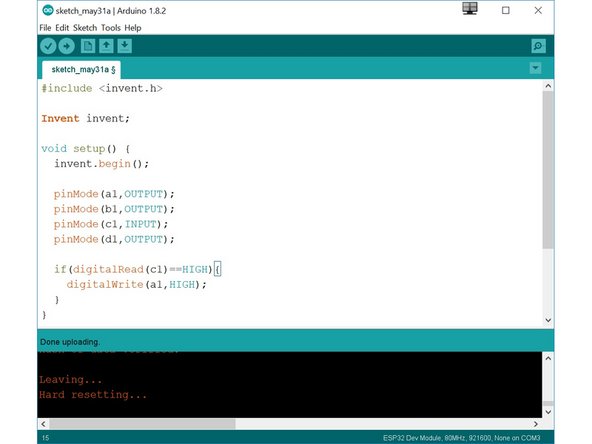The width and height of the screenshot is (592, 444).
Task: Open the Help menu
Action: click(x=133, y=28)
